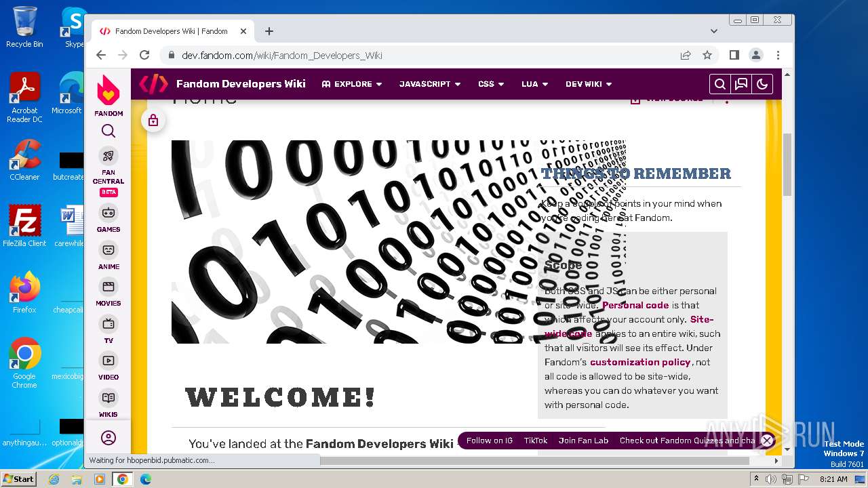
Task: Bookmark this page with star icon
Action: [x=707, y=55]
